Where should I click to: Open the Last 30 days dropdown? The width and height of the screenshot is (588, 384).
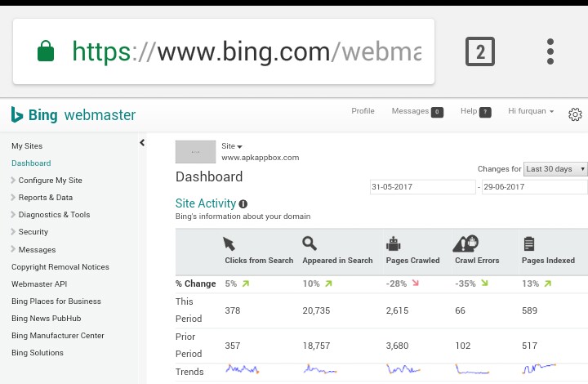click(x=555, y=169)
